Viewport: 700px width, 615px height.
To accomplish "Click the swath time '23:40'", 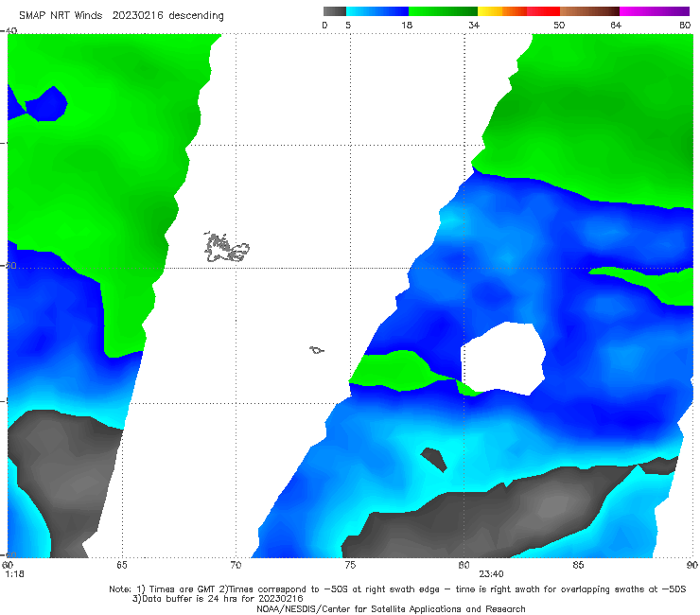I will [491, 574].
